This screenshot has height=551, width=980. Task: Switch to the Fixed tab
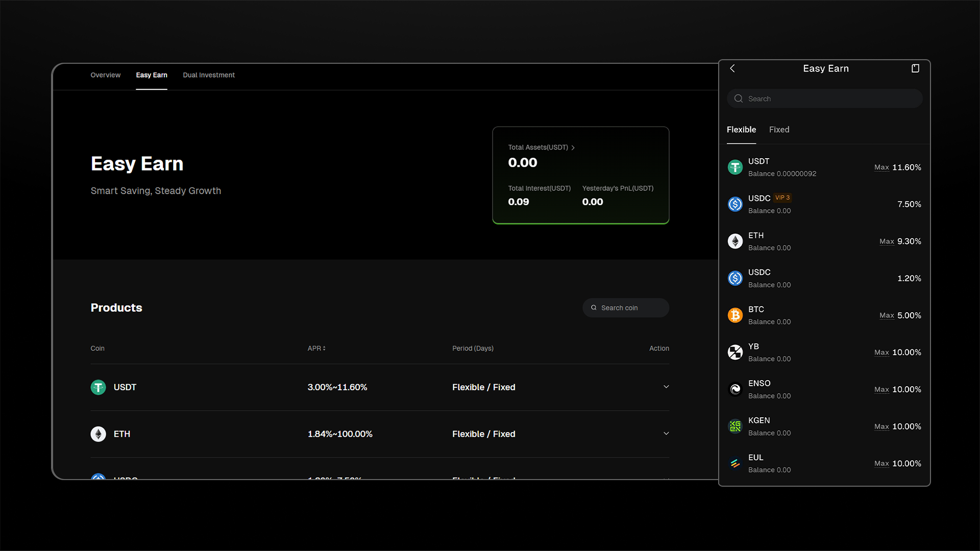779,130
